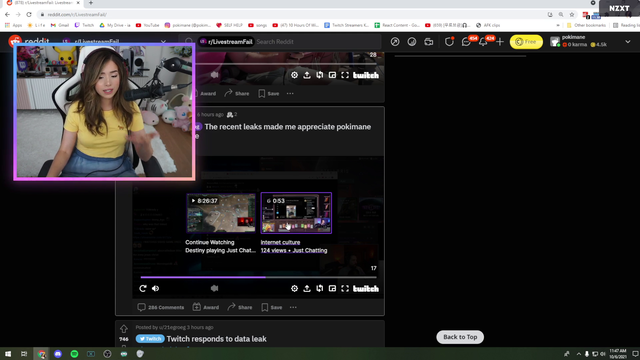
Task: Open the Gmail bookmark
Action: click(x=60, y=25)
